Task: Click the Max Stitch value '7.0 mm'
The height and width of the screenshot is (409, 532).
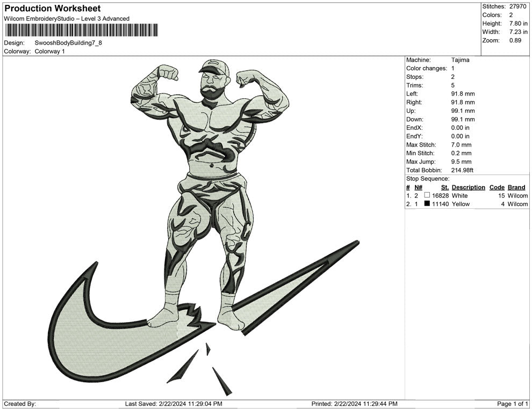Action: 461,145
